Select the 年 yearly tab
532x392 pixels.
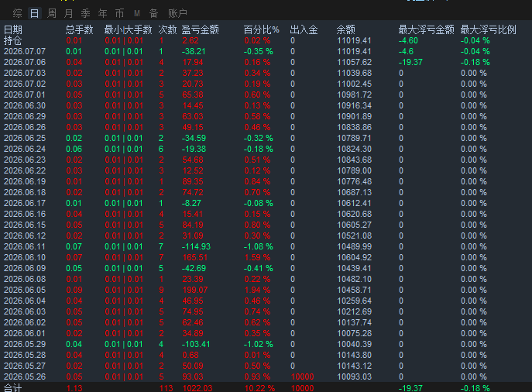102,13
